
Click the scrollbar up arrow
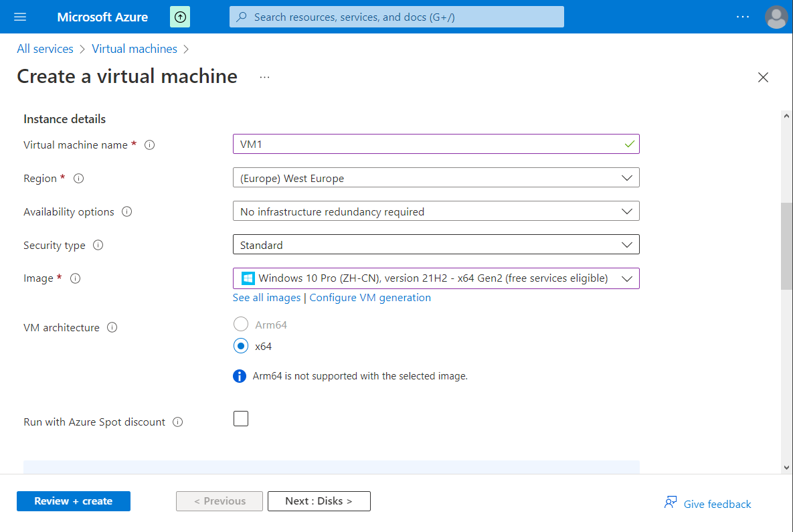786,116
